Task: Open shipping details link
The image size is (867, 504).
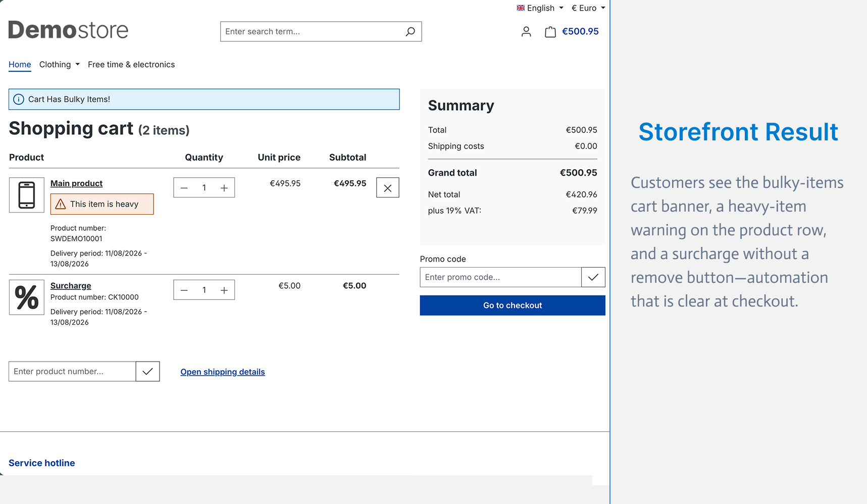Action: coord(223,372)
